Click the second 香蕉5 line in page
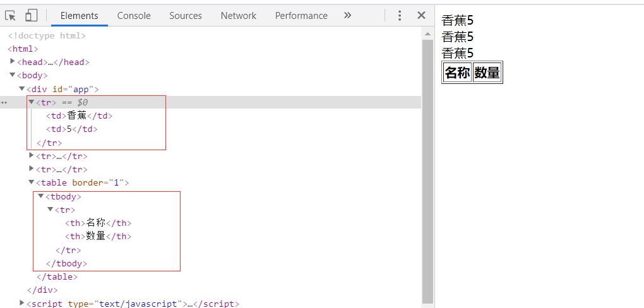Screen dimensions: 644x308 458,37
